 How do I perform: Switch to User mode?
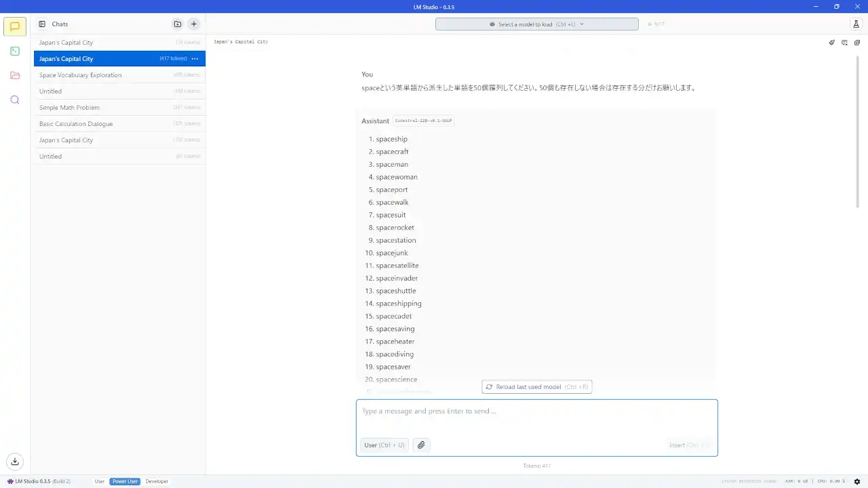(99, 481)
